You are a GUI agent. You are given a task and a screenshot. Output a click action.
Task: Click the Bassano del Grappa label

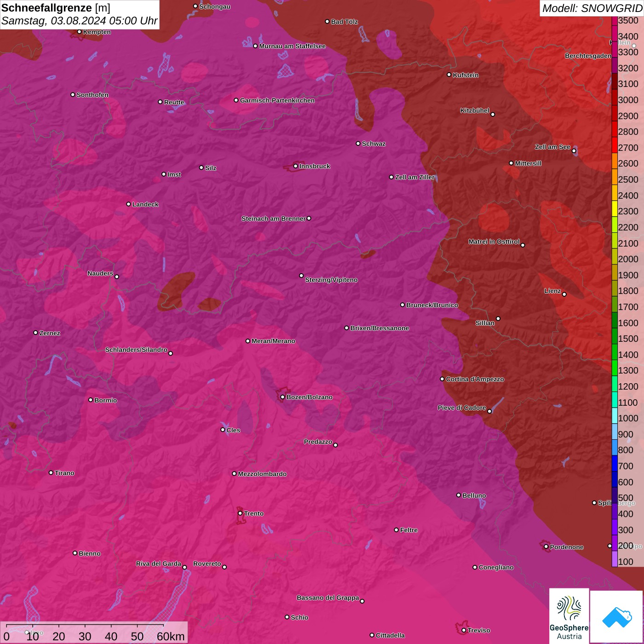click(328, 598)
